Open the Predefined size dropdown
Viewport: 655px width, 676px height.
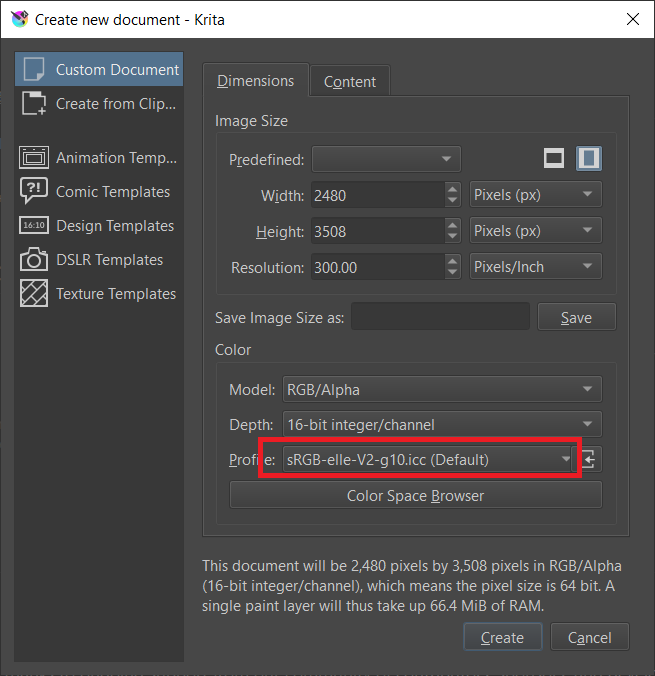[x=386, y=159]
